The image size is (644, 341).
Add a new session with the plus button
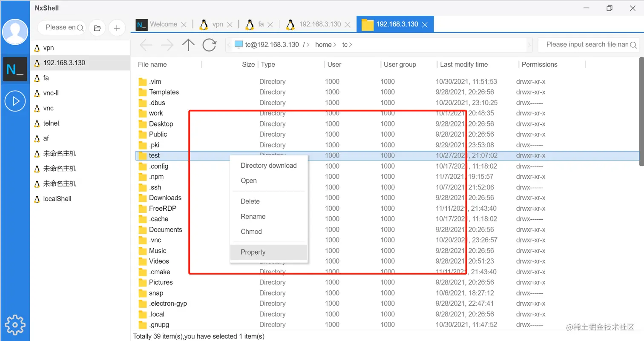click(117, 28)
